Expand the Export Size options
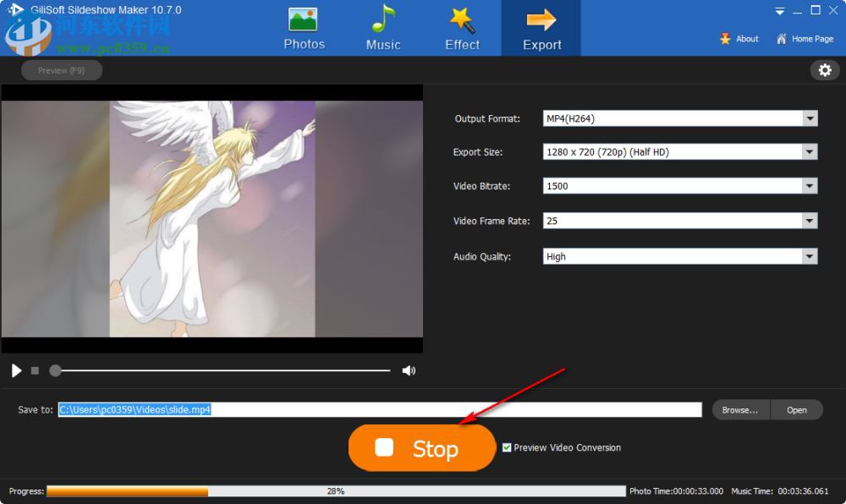Image resolution: width=846 pixels, height=504 pixels. click(810, 151)
